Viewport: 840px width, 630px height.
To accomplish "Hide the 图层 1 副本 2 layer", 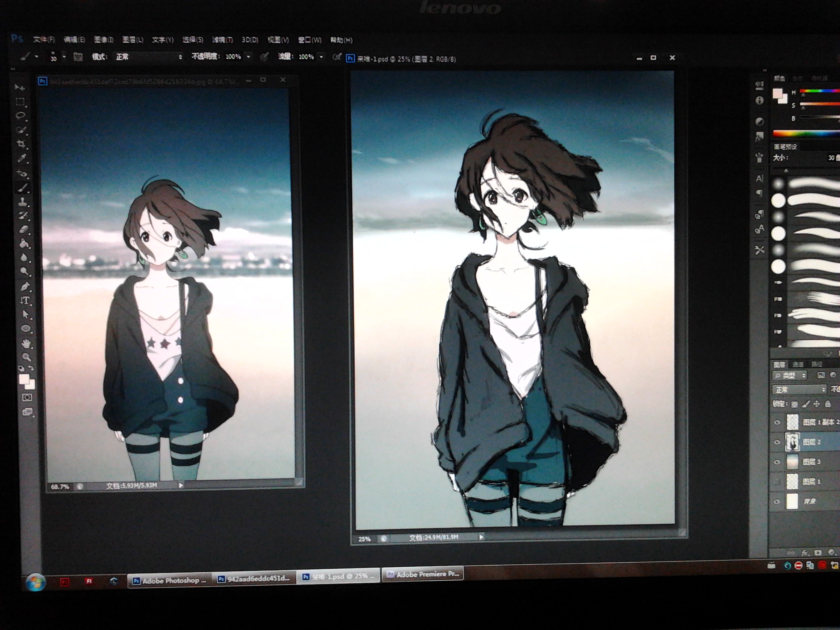I will [777, 422].
